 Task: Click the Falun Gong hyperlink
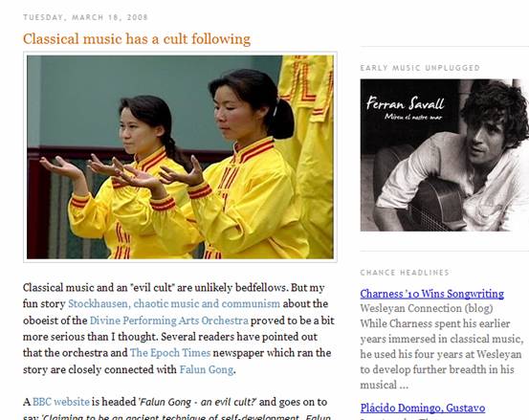click(x=206, y=369)
